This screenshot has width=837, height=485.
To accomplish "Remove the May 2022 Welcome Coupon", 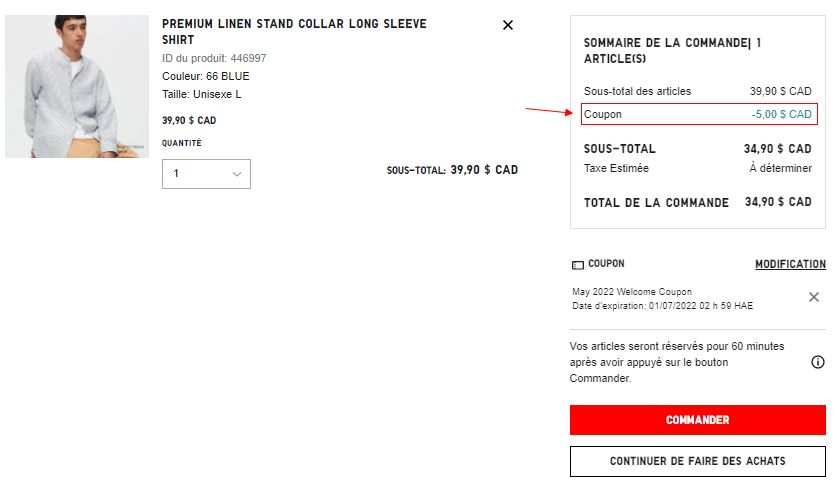I will [x=814, y=297].
